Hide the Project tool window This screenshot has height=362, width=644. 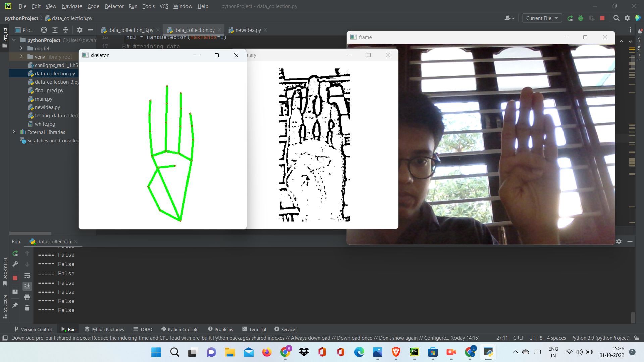pyautogui.click(x=90, y=30)
